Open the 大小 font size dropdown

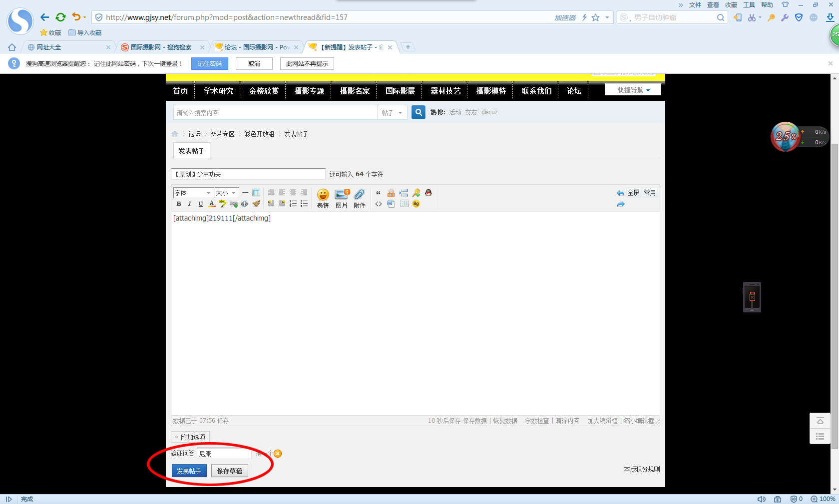click(x=226, y=193)
